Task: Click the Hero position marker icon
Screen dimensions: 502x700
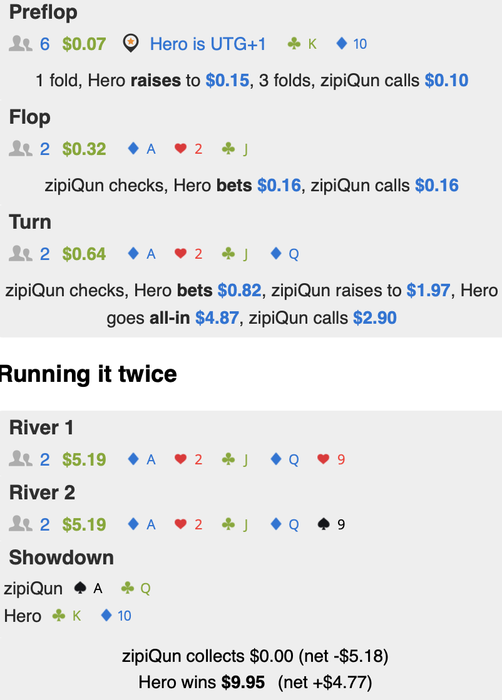Action: coord(130,43)
